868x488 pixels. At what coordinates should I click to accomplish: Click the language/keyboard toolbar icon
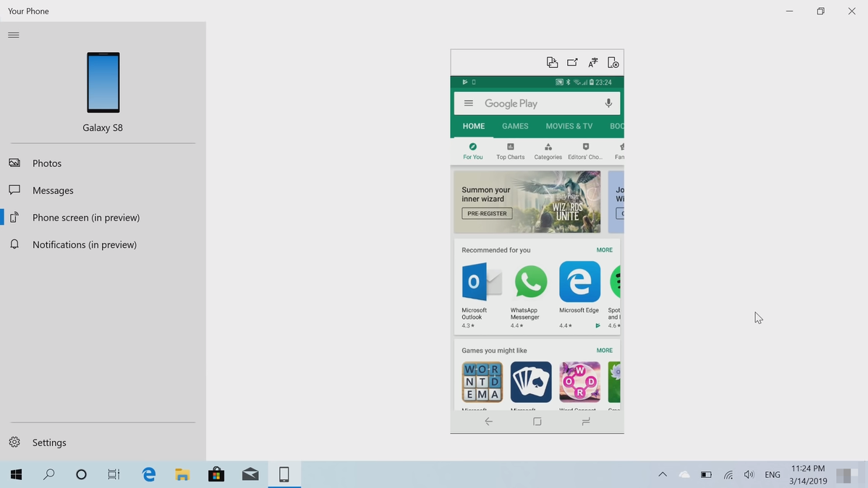pyautogui.click(x=593, y=62)
